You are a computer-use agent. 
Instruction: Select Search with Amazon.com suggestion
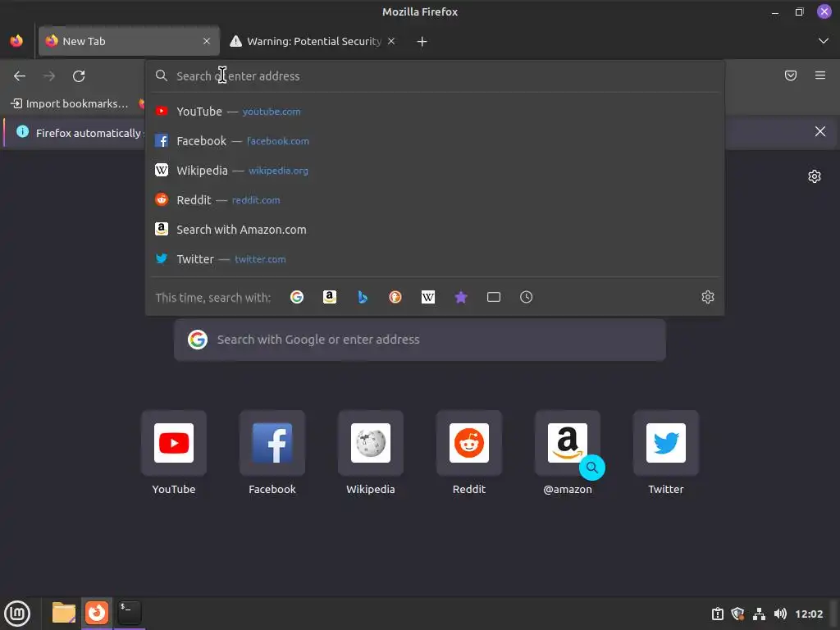(435, 230)
